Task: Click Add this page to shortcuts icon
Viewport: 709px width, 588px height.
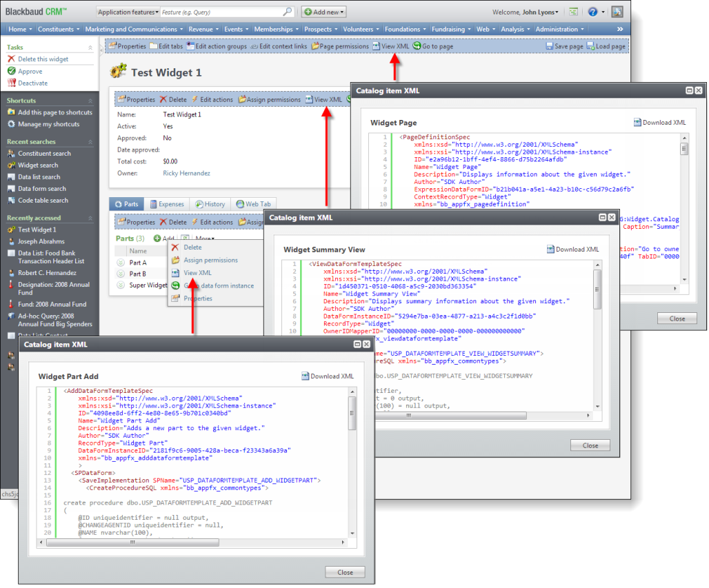Action: 11,112
